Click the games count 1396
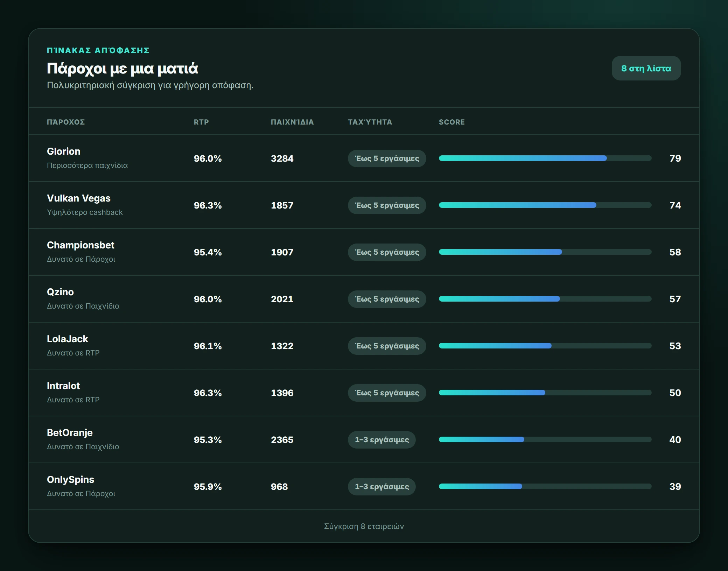 click(282, 393)
